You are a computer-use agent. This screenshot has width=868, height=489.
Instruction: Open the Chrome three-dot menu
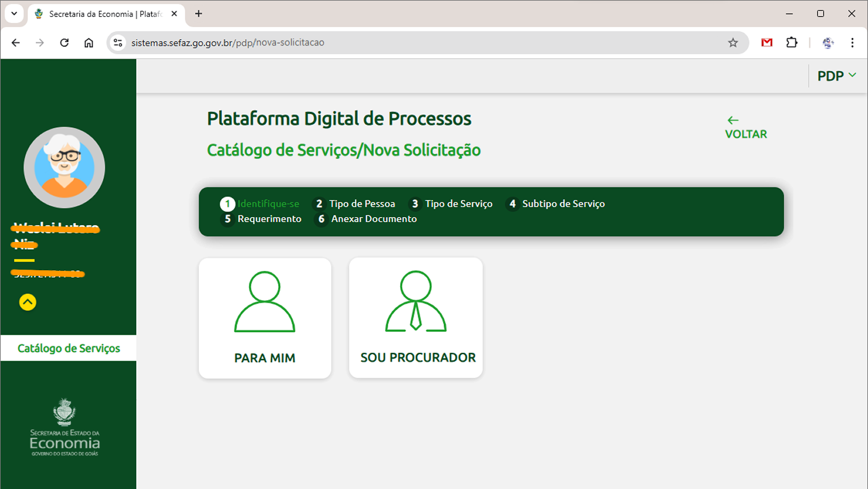[x=852, y=42]
